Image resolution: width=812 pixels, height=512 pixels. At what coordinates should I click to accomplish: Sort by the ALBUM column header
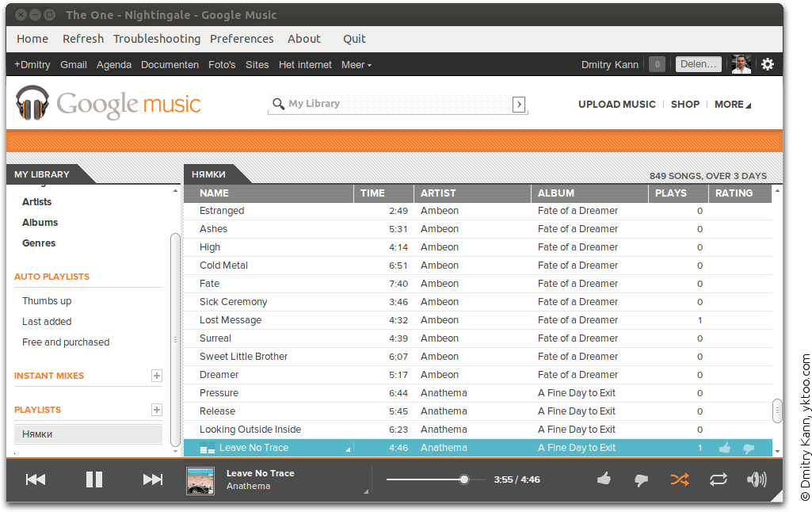[x=589, y=193]
